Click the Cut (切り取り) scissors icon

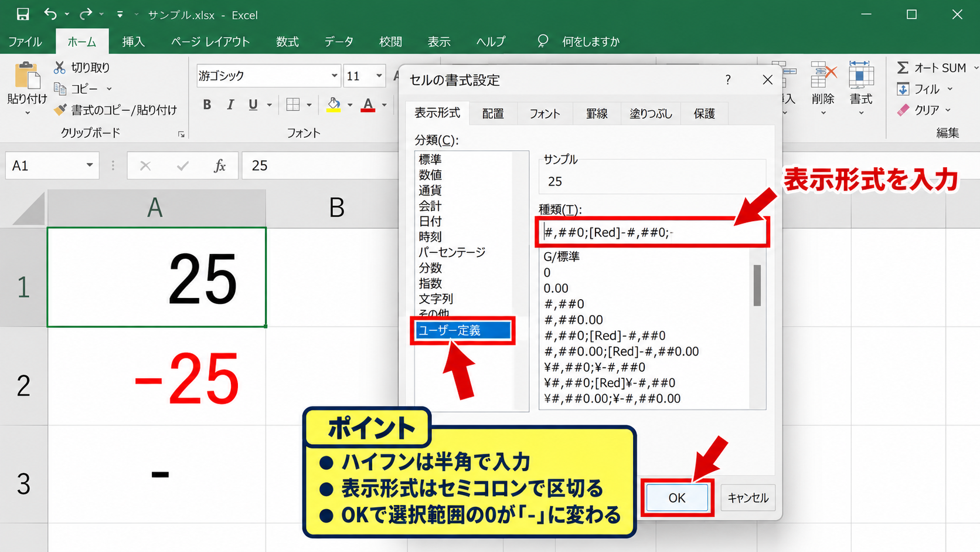(x=59, y=67)
